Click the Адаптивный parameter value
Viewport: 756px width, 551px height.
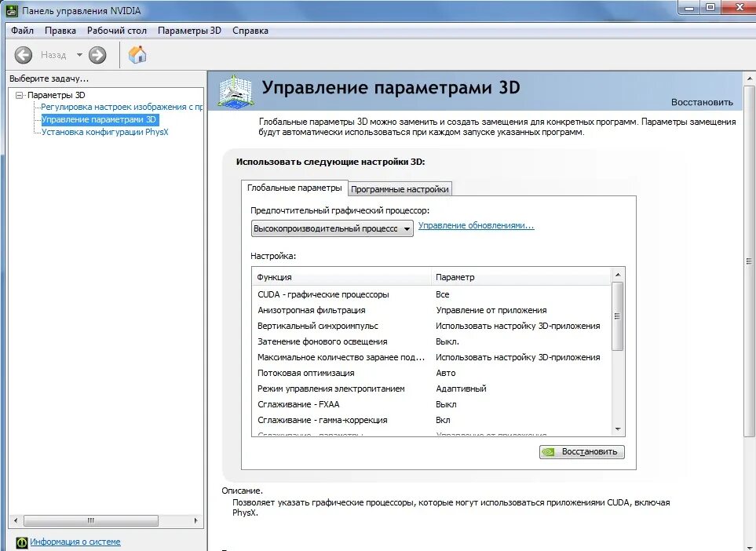click(x=461, y=389)
